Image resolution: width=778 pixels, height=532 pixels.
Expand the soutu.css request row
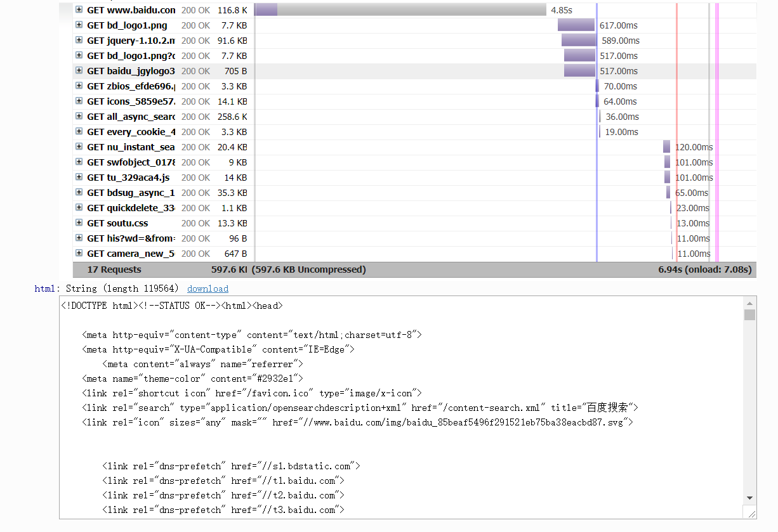point(79,223)
